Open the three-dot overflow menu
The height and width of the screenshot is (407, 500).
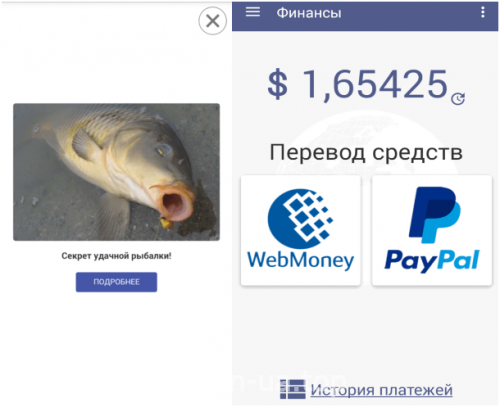click(x=482, y=12)
